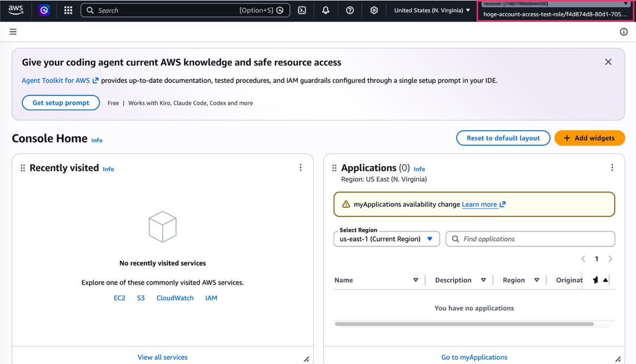The width and height of the screenshot is (636, 364).
Task: Sort by the ascending triangle column icon
Action: click(x=605, y=280)
